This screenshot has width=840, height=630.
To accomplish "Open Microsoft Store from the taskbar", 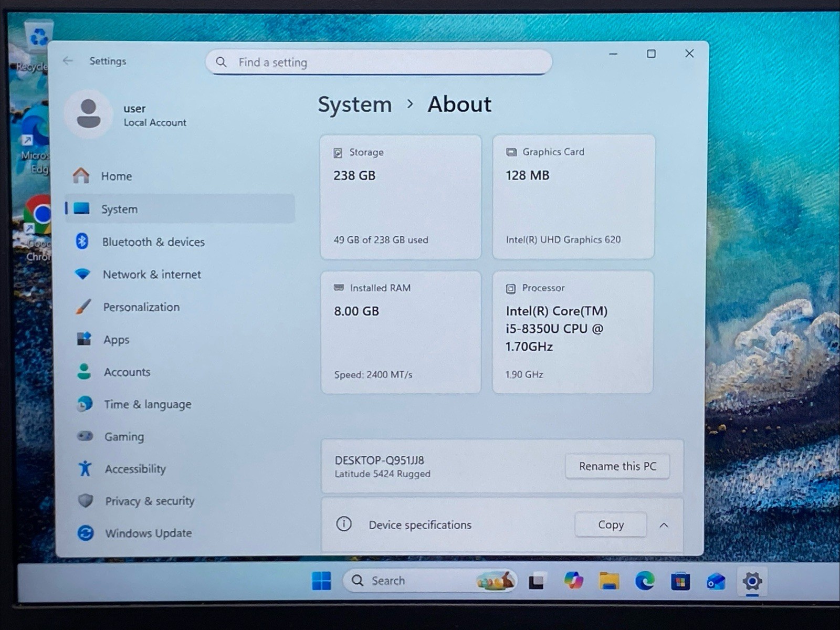I will [x=680, y=581].
